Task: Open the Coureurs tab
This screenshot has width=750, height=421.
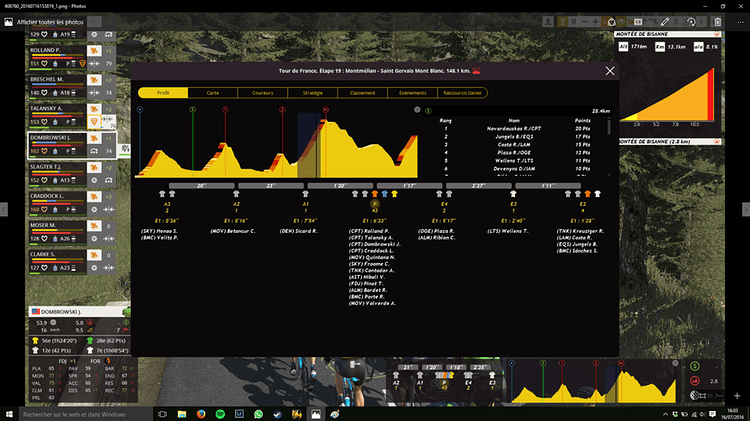Action: (263, 92)
